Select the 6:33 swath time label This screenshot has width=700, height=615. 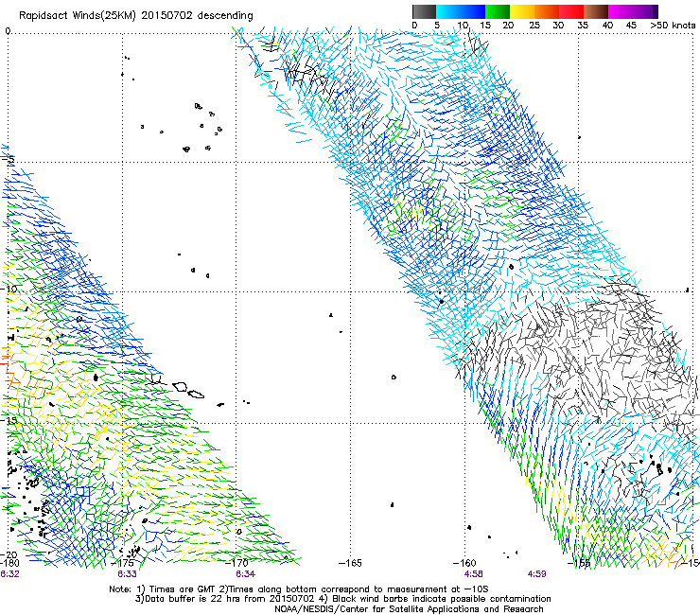click(x=128, y=574)
